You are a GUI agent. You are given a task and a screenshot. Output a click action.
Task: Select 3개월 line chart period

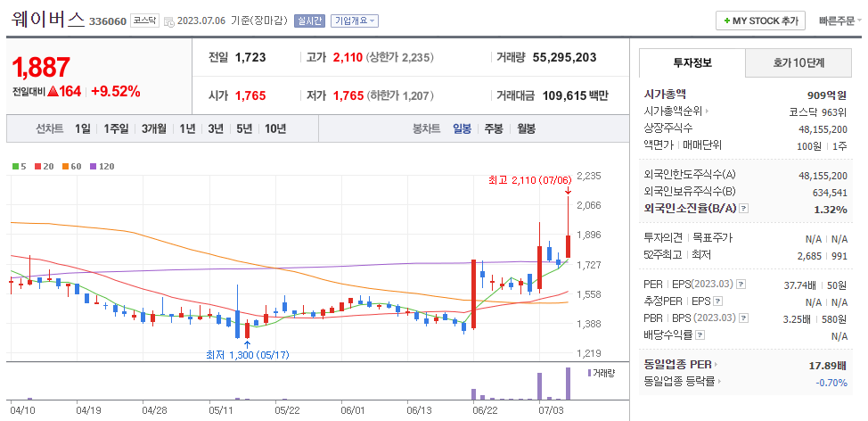pyautogui.click(x=154, y=129)
